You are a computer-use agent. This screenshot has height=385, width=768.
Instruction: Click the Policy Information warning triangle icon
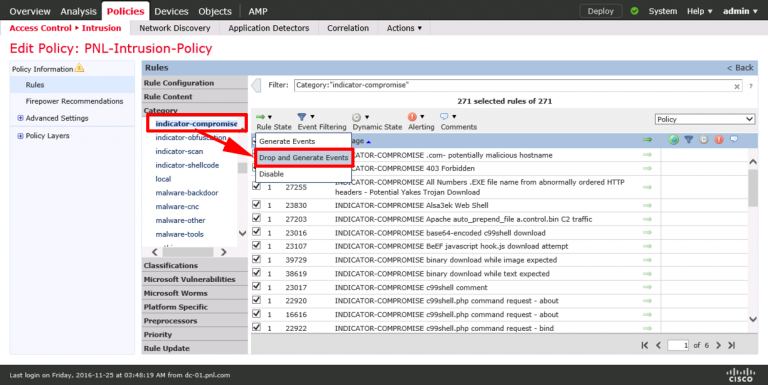79,68
